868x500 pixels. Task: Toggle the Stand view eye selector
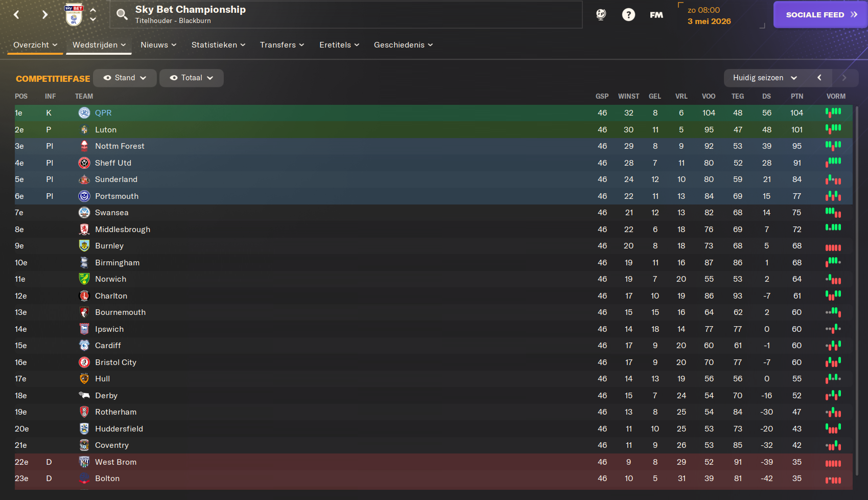point(125,78)
